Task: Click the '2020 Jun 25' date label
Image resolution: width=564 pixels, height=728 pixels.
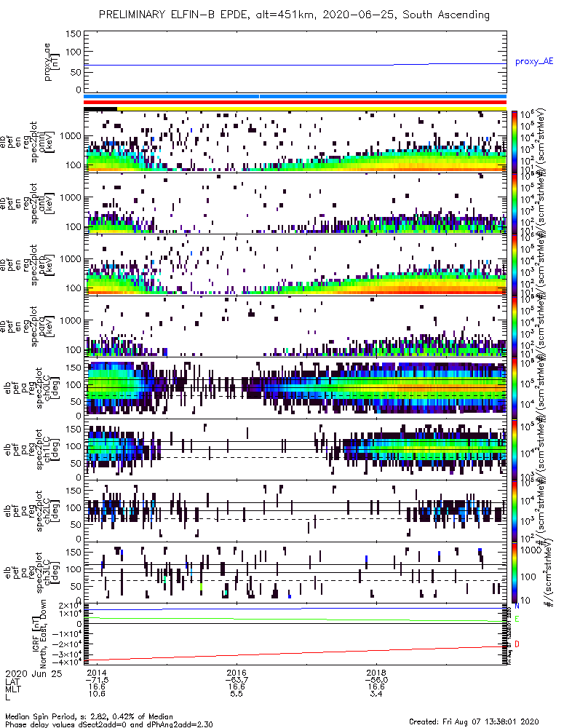Action: pyautogui.click(x=33, y=673)
